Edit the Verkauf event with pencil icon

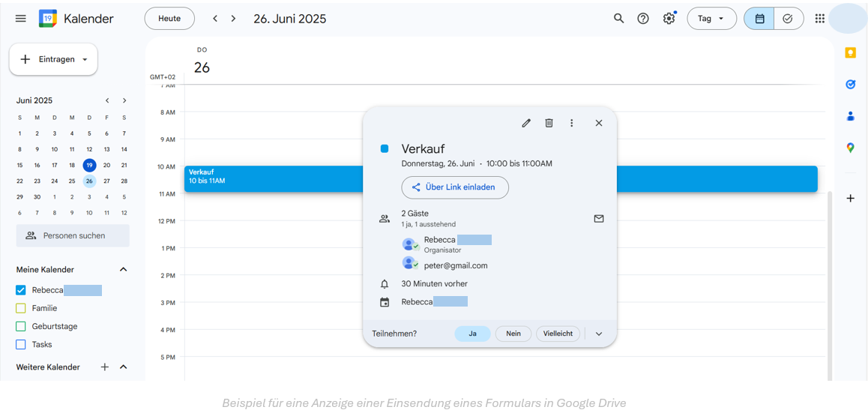tap(526, 123)
